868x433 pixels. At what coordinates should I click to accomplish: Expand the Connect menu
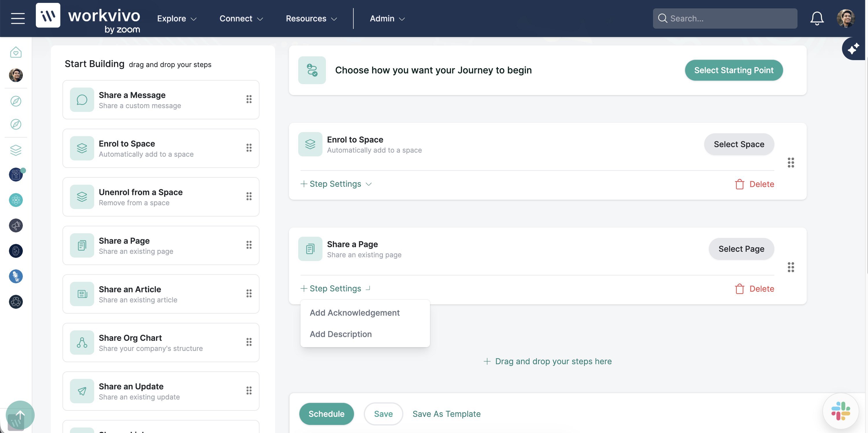[x=241, y=18]
